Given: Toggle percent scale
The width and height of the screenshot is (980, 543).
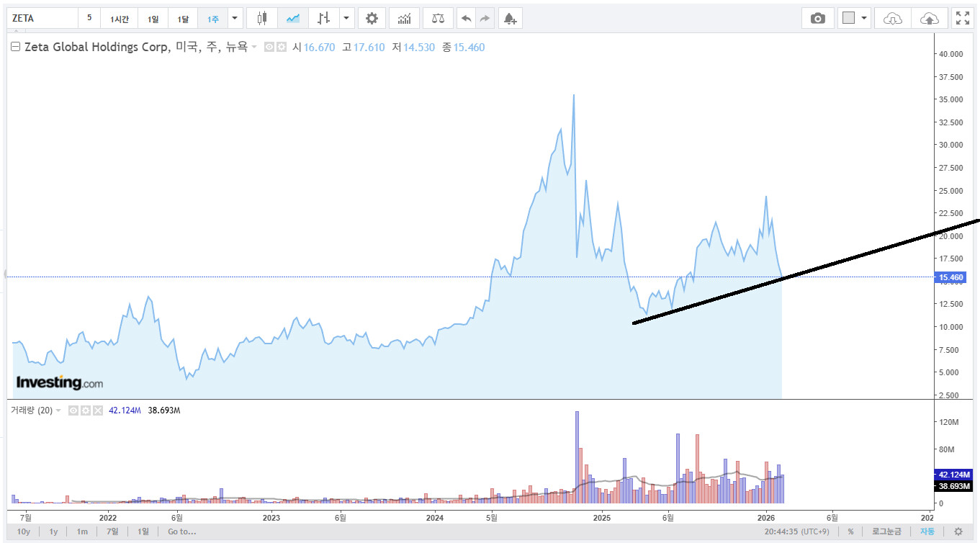Looking at the screenshot, I should pyautogui.click(x=850, y=531).
